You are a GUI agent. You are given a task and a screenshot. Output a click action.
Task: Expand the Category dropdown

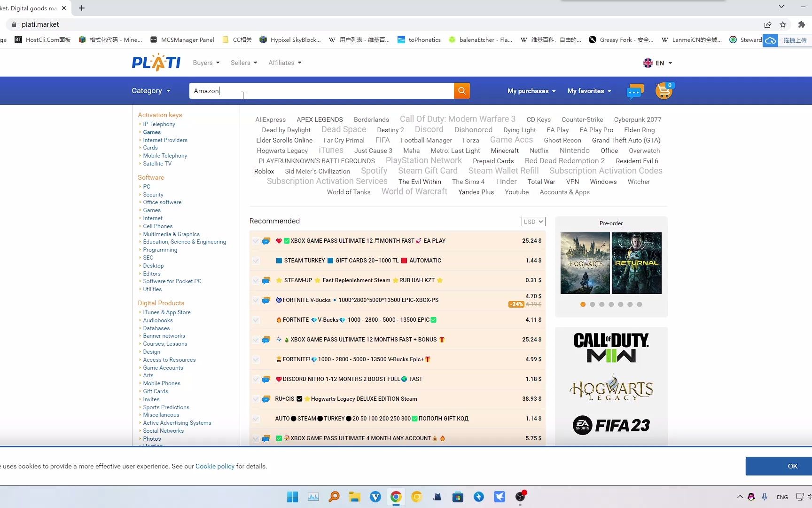(x=151, y=91)
